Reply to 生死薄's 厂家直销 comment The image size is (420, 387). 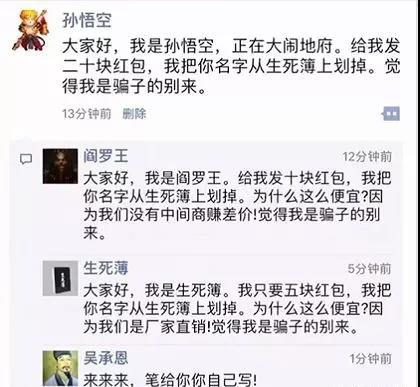pos(237,308)
